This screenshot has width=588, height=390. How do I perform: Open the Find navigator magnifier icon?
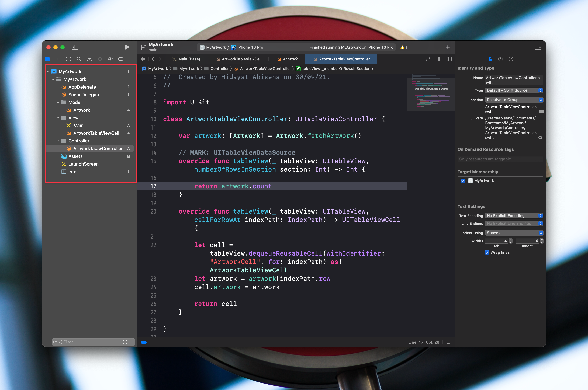[x=79, y=59]
